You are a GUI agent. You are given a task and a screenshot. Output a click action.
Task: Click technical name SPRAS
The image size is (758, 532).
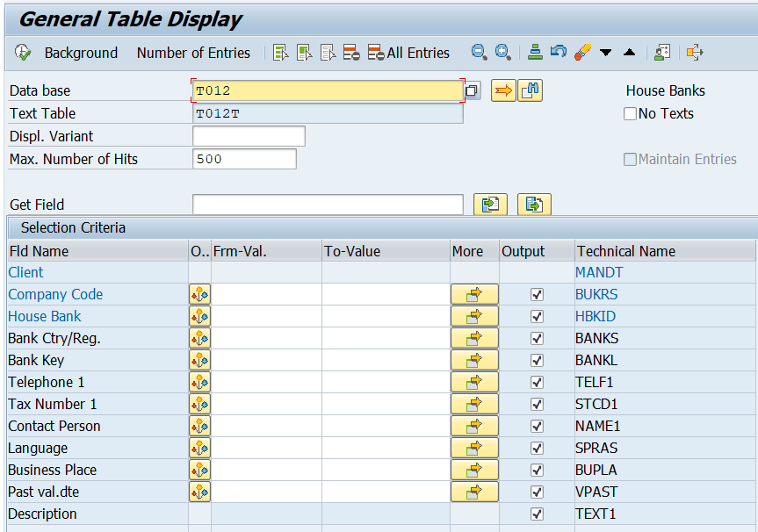point(596,449)
